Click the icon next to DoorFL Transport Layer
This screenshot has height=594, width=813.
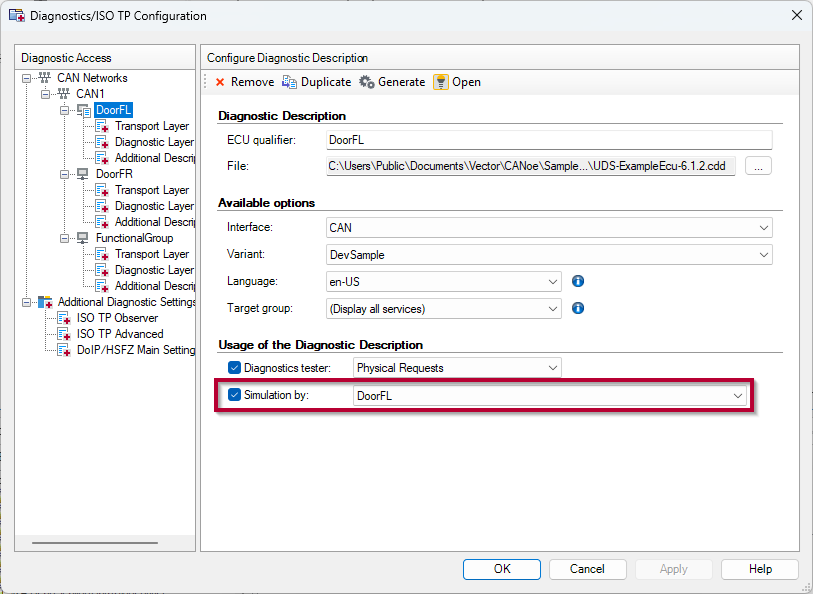click(102, 126)
